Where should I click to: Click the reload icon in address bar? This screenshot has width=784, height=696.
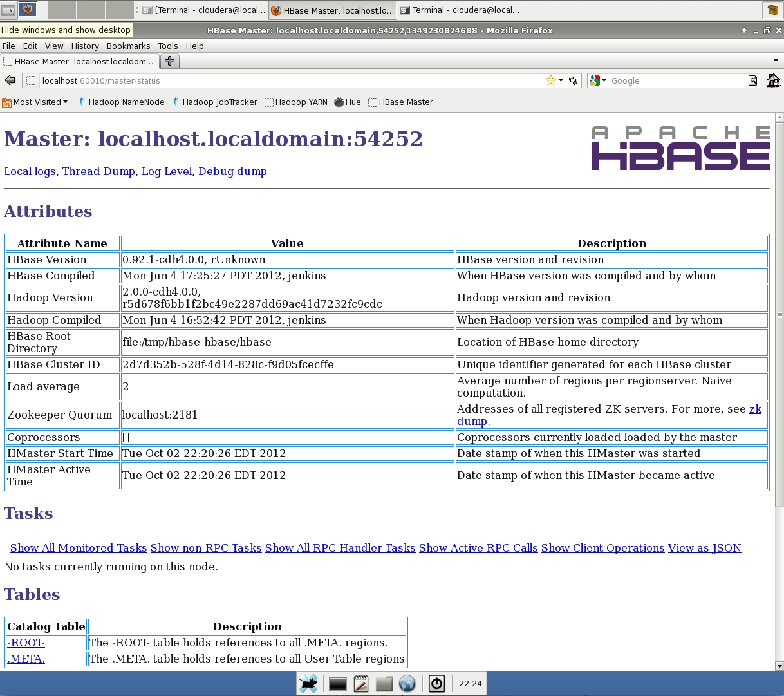tap(574, 80)
